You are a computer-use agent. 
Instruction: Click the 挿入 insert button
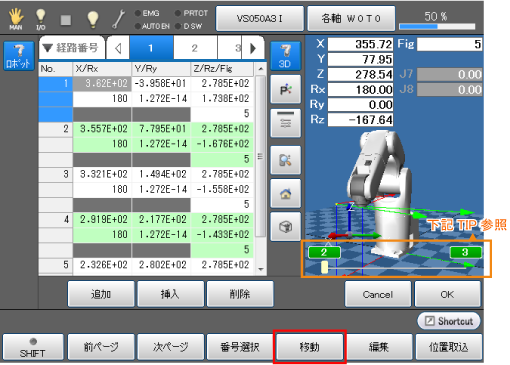170,294
